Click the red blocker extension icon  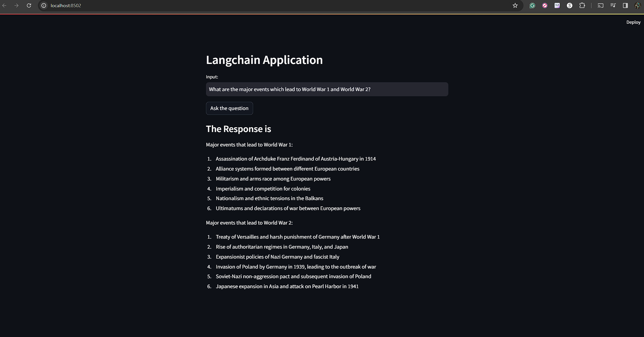coord(545,6)
